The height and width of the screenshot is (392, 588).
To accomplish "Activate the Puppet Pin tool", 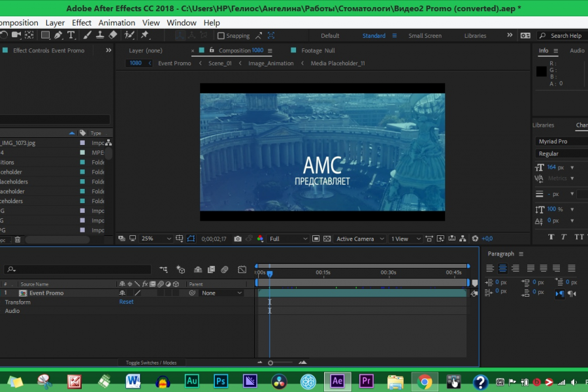I will (144, 35).
